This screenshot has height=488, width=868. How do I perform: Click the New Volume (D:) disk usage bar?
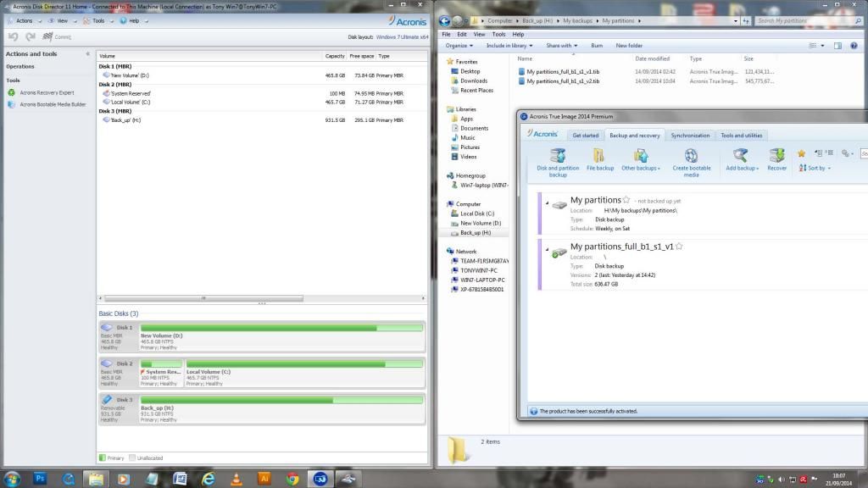coord(281,328)
